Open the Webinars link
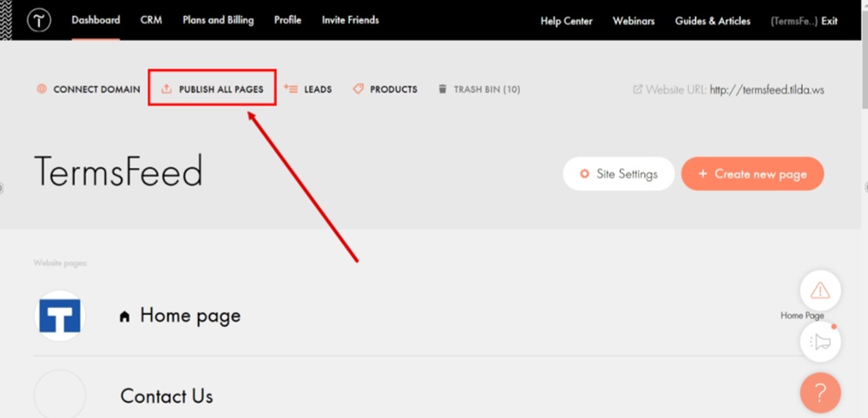 click(634, 21)
